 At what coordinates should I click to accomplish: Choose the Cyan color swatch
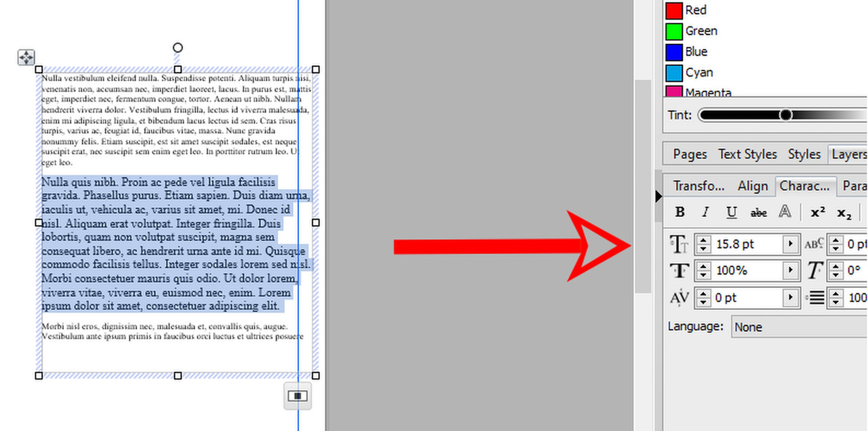673,73
